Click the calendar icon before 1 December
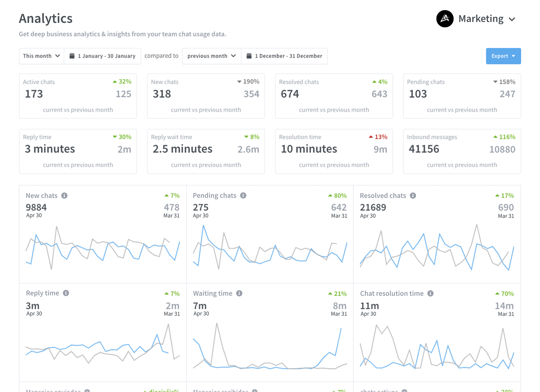Screen dimensions: 540x392 point(249,56)
